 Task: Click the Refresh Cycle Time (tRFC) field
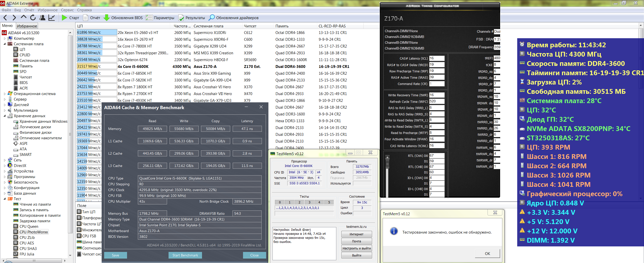pos(437,101)
